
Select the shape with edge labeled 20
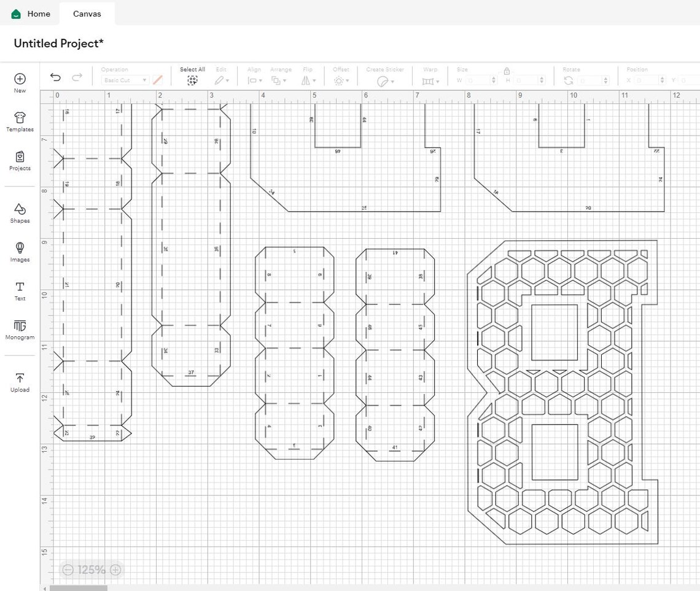(x=569, y=158)
